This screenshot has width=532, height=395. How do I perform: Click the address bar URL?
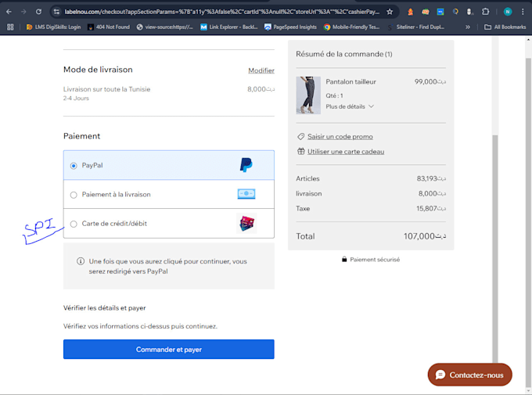coord(221,12)
